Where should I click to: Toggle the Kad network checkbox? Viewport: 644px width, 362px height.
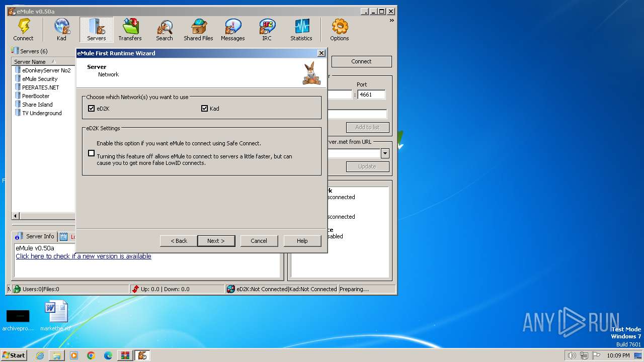point(204,108)
